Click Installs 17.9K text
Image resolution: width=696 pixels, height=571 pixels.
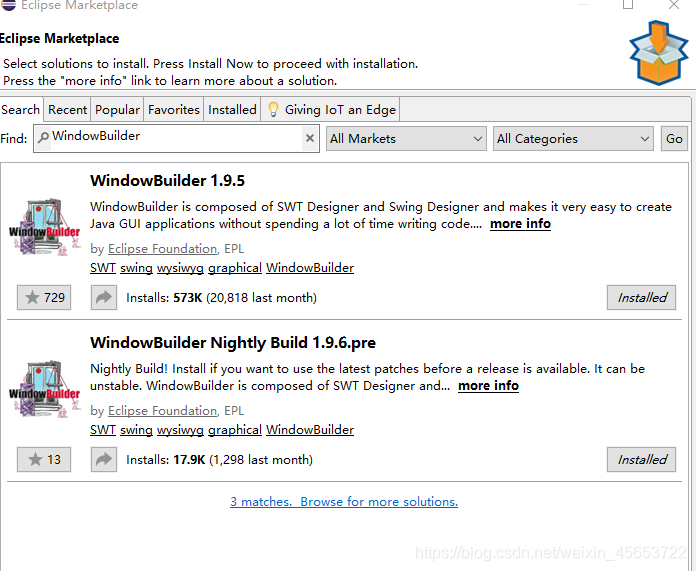[x=219, y=460]
